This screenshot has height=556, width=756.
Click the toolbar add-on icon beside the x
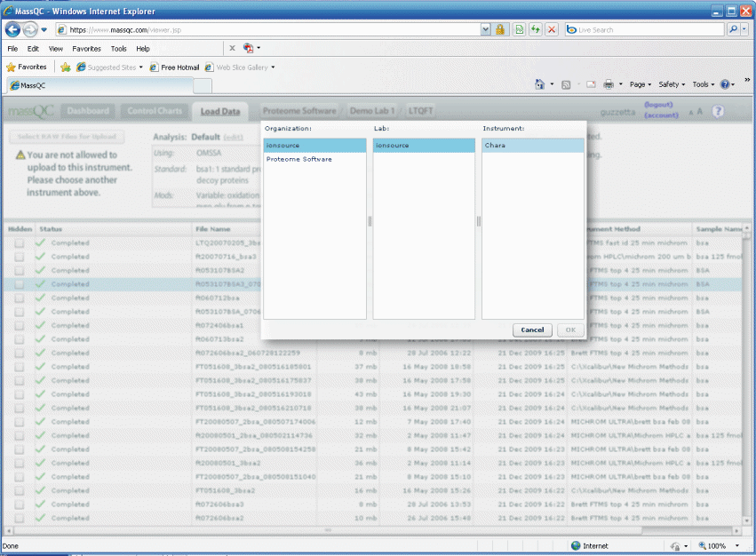249,48
